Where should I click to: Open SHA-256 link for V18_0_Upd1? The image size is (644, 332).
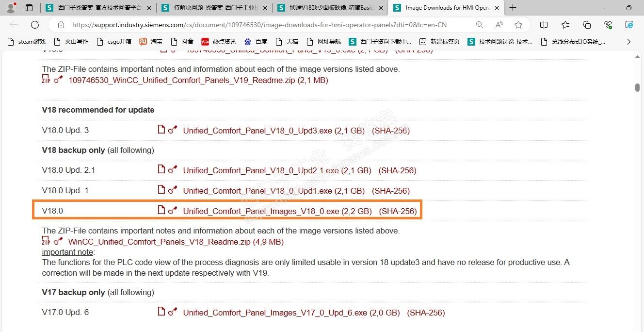point(391,191)
